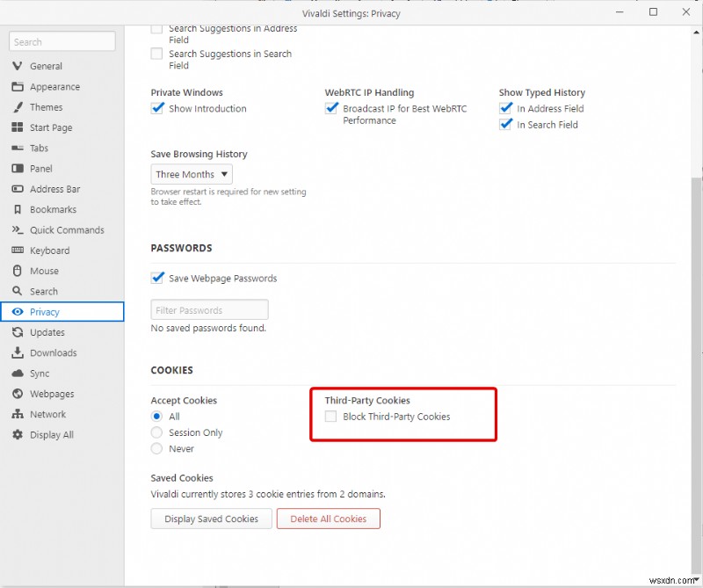Disable Save Webpage Passwords checkbox

157,278
